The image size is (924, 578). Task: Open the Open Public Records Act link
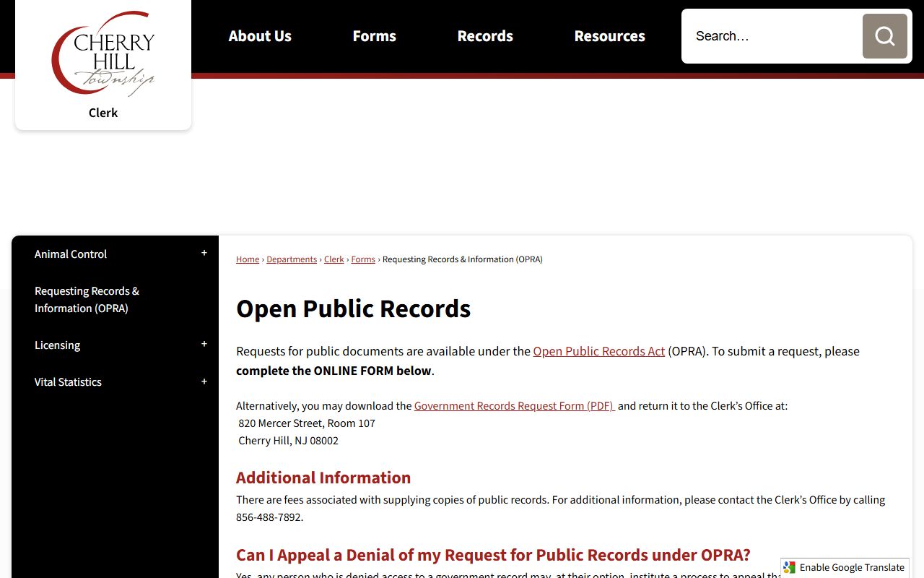click(x=599, y=351)
